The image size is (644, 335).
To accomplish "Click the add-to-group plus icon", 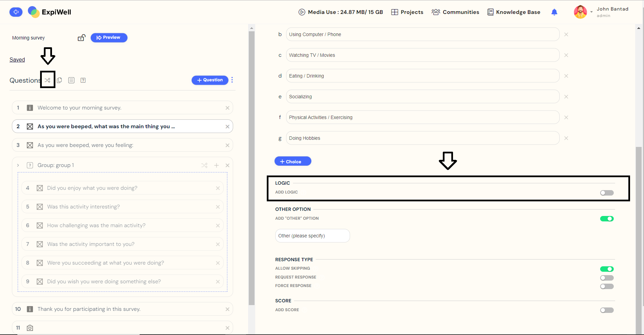I will [216, 165].
